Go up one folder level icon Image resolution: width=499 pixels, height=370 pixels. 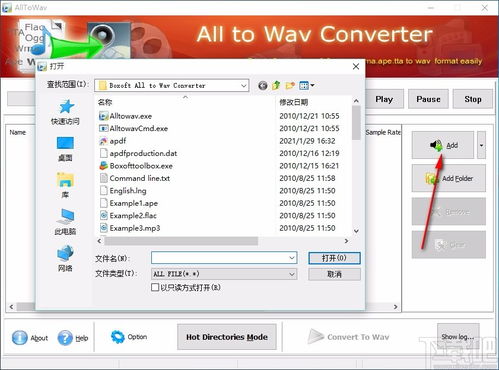click(x=276, y=86)
